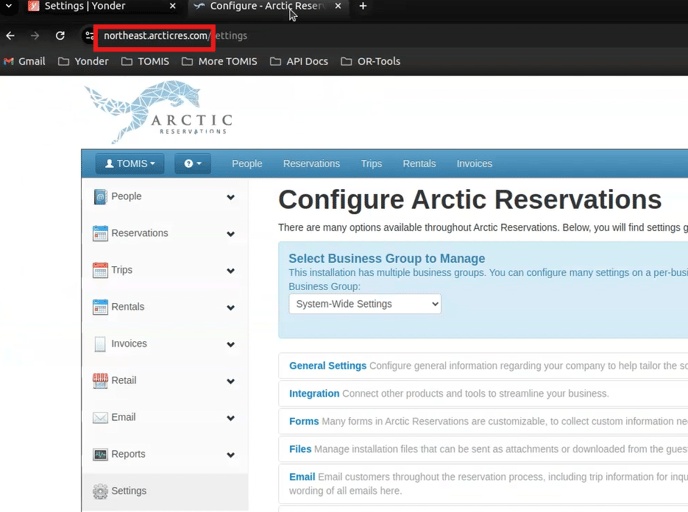Click the Arctic Reservations fox logo
This screenshot has width=688, height=512.
pyautogui.click(x=158, y=111)
